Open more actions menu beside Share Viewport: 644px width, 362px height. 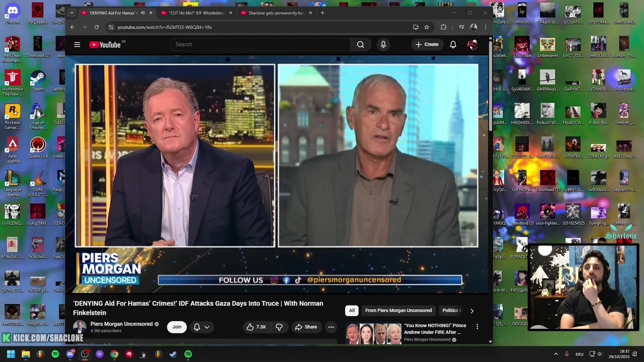[331, 327]
